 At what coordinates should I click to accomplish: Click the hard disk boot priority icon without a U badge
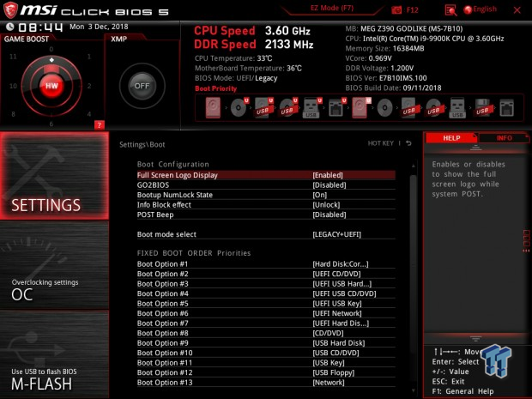click(x=213, y=108)
